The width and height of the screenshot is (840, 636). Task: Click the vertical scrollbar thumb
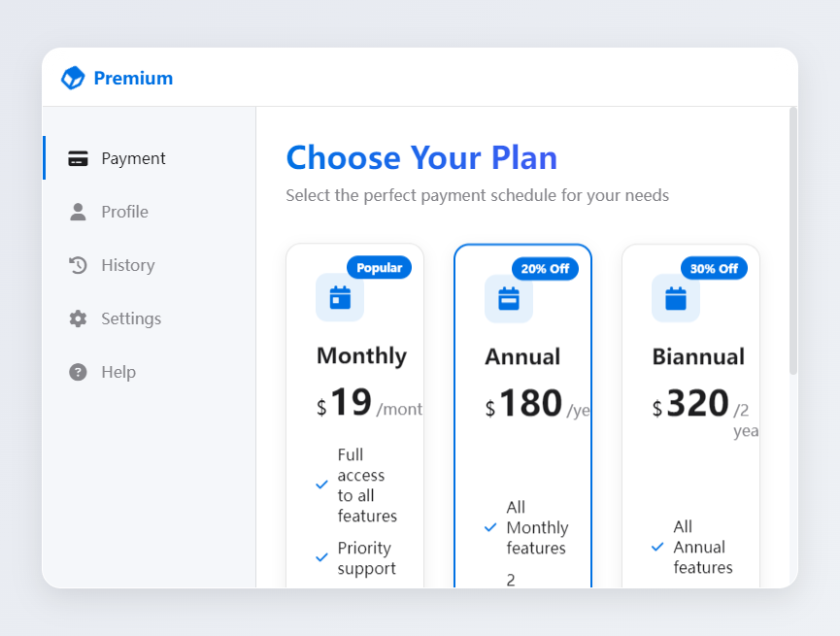coord(792,241)
